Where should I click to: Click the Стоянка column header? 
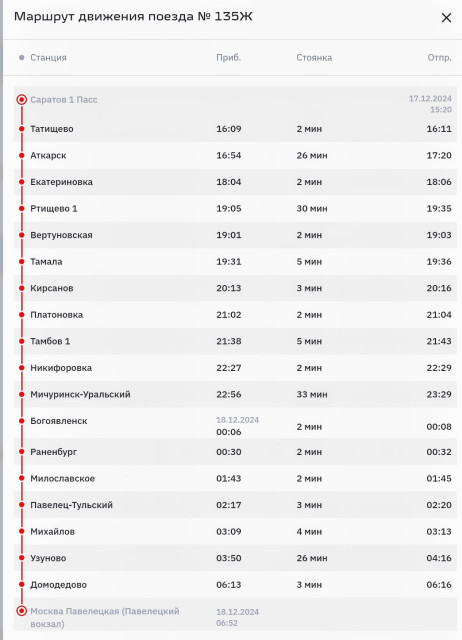[x=314, y=58]
